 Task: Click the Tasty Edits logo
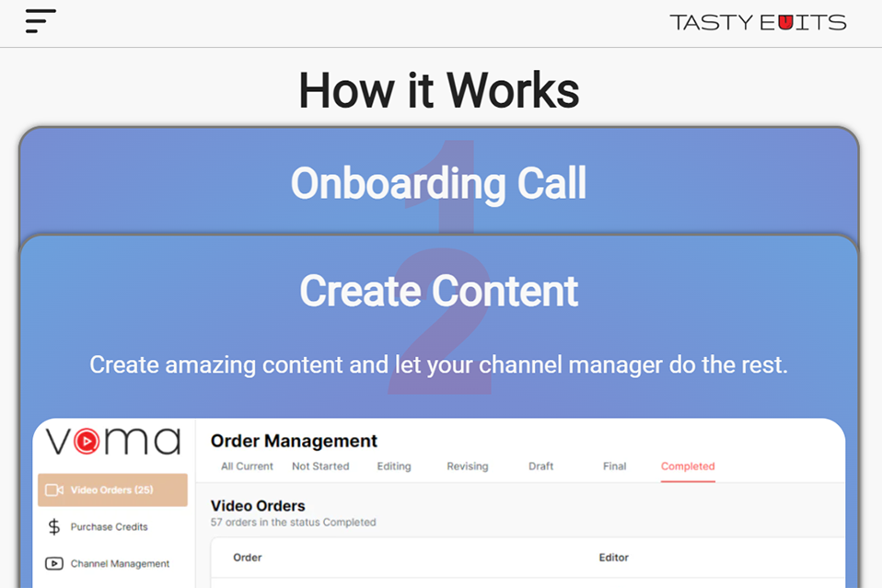pyautogui.click(x=758, y=22)
